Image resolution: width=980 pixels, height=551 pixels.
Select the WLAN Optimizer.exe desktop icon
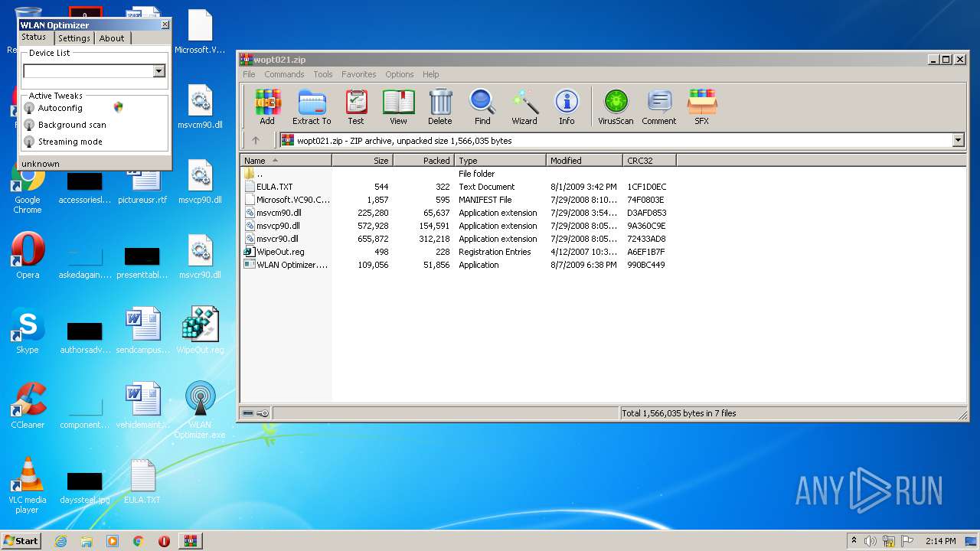(200, 410)
